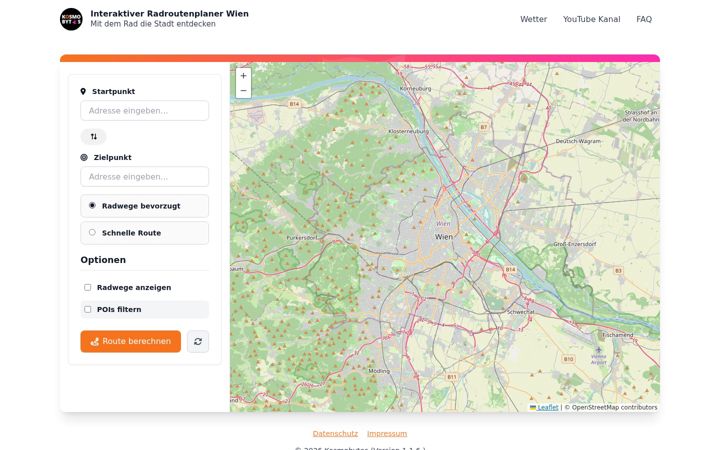The image size is (720, 450).
Task: Click Deutsch-Wagram label on the map
Action: point(578,141)
